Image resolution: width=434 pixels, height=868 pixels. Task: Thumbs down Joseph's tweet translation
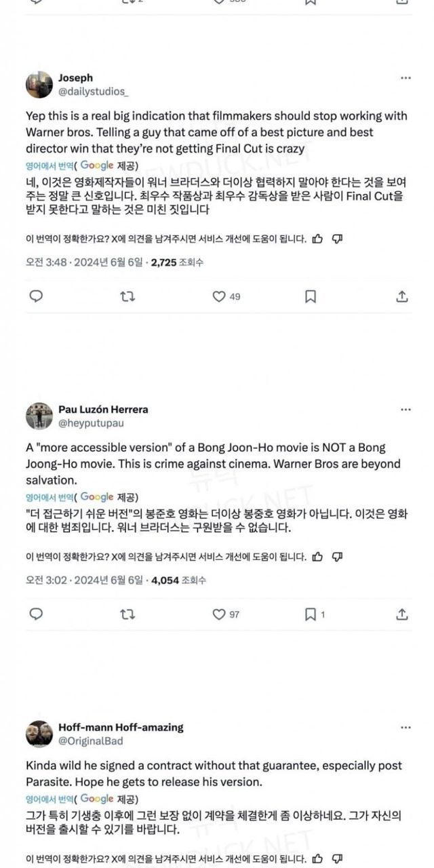tap(338, 239)
